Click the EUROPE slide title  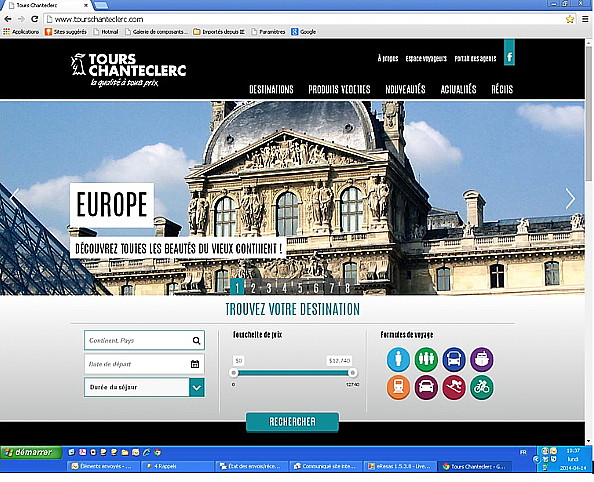coord(112,205)
